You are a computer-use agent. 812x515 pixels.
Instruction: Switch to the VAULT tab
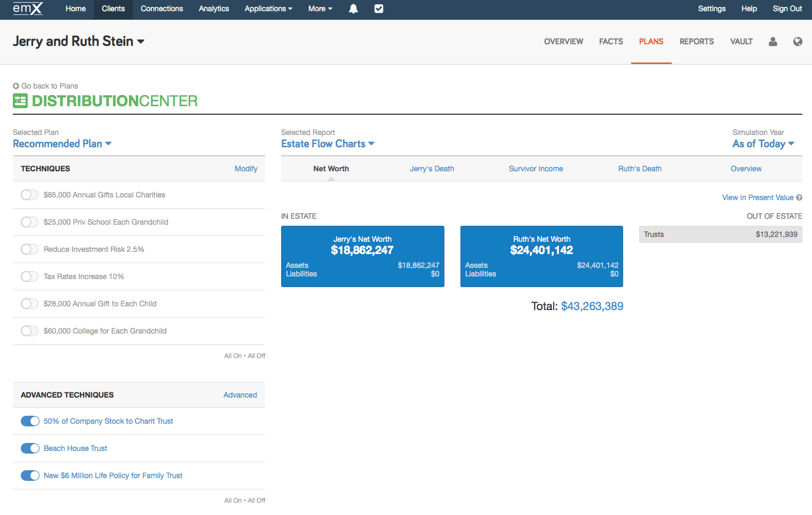pyautogui.click(x=742, y=42)
